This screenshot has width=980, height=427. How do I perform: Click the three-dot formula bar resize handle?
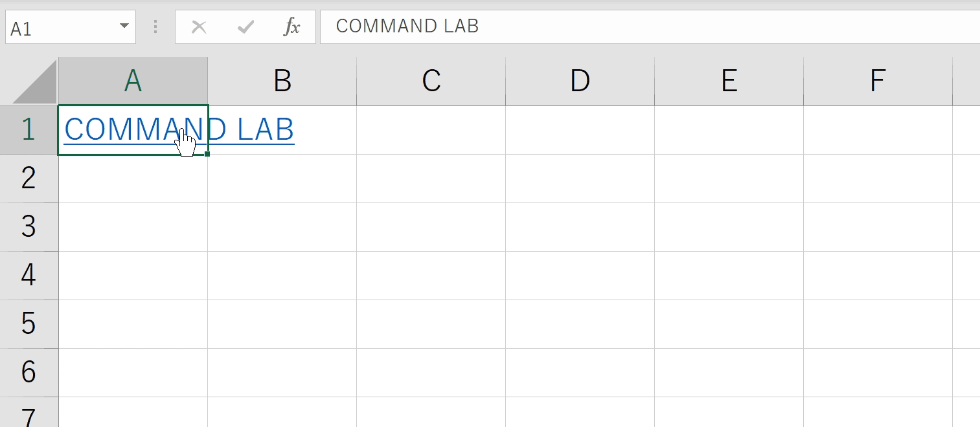pyautogui.click(x=155, y=27)
